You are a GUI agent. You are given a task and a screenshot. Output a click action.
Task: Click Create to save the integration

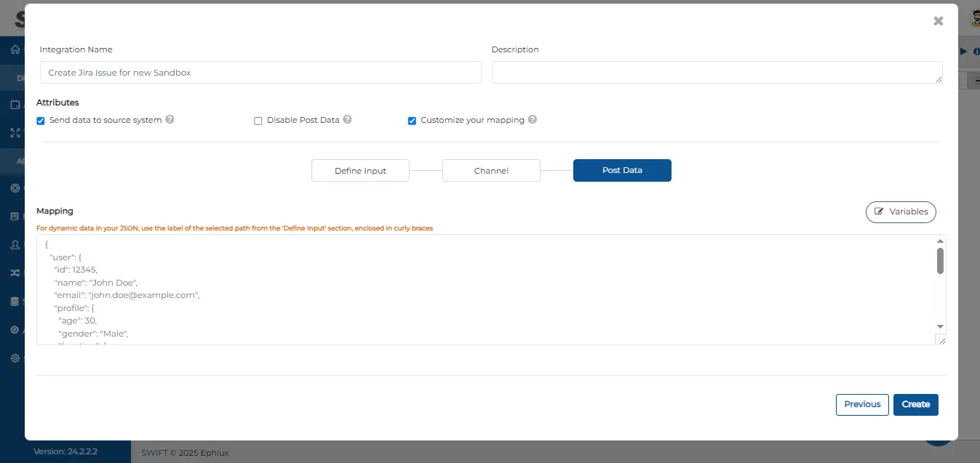tap(915, 405)
